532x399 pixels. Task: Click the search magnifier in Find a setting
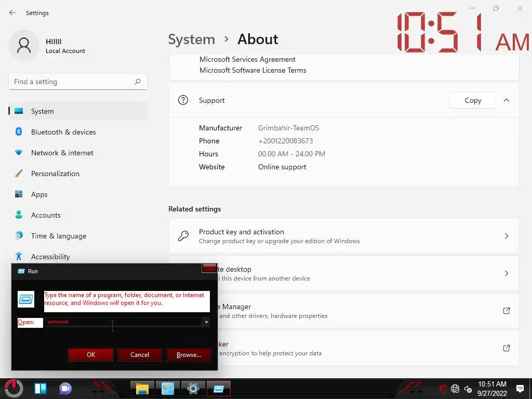pyautogui.click(x=138, y=82)
